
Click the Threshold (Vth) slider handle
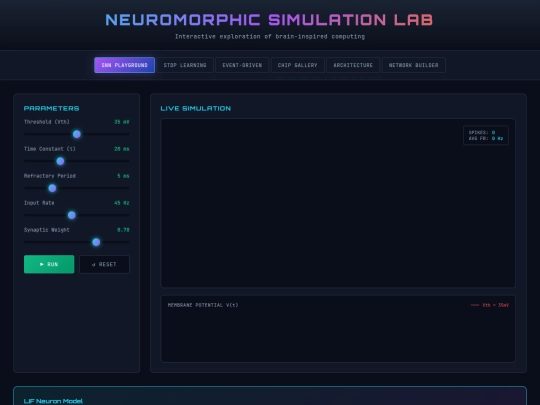coord(77,134)
